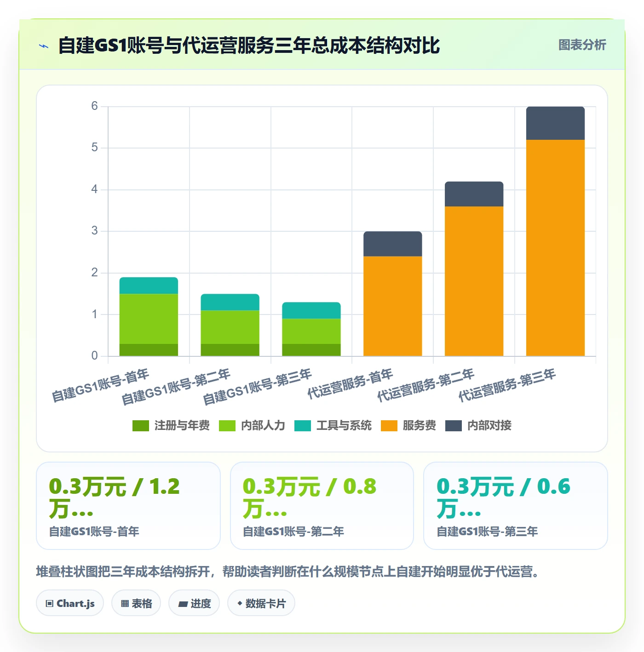Toggle the 工具与系统 legend swatch
644x652 pixels.
pos(303,426)
